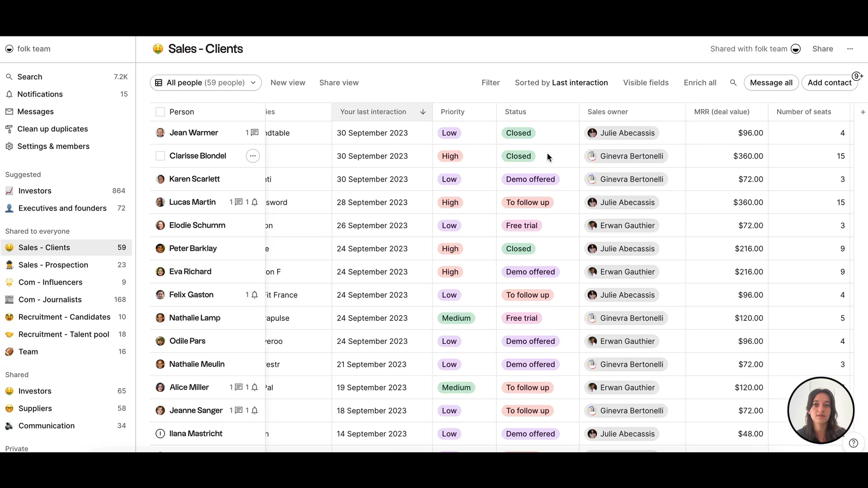Open Notifications bell in sidebar
868x488 pixels.
(9, 94)
